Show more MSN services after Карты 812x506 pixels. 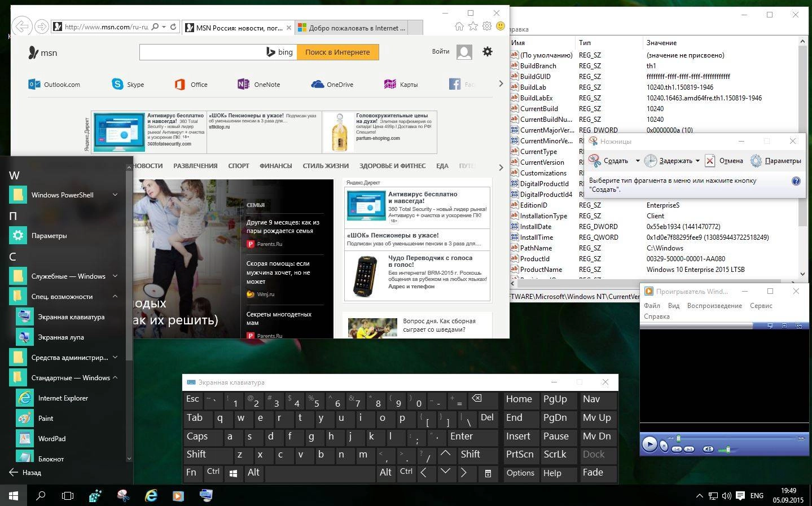[x=501, y=84]
